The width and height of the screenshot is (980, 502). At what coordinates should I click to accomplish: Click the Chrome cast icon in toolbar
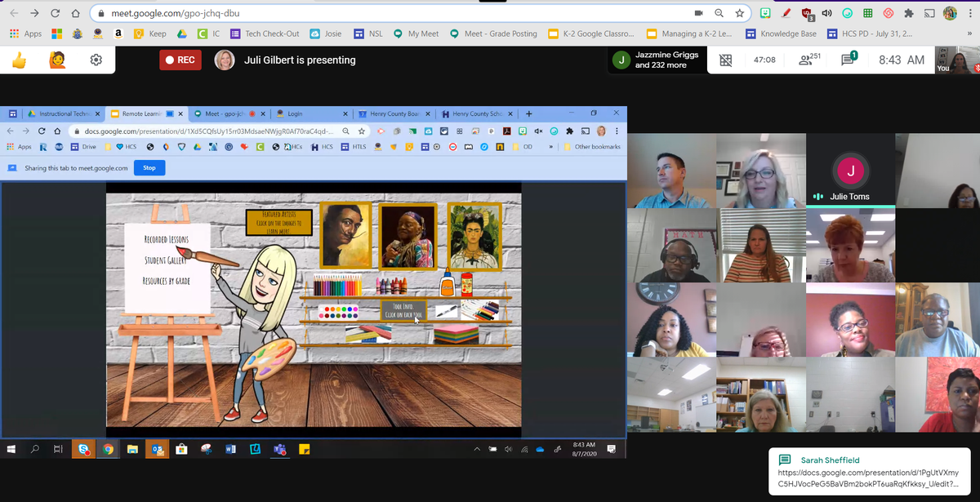(929, 13)
